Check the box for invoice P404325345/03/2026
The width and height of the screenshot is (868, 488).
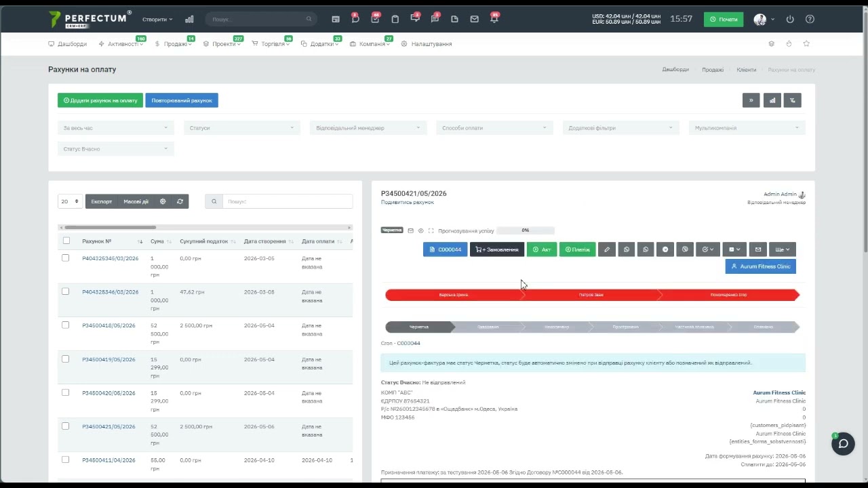[66, 258]
